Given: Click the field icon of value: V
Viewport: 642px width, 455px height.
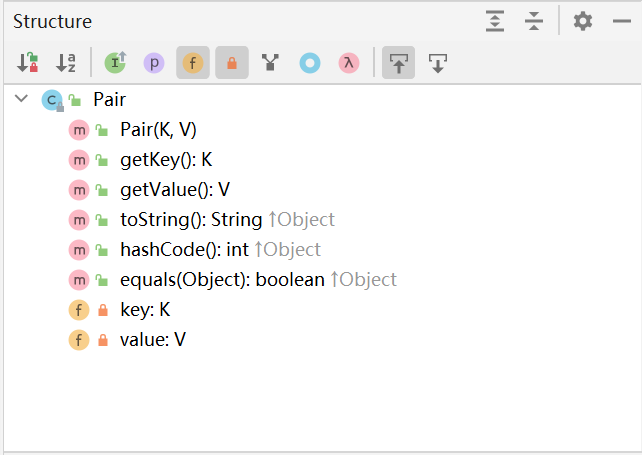Looking at the screenshot, I should click(x=79, y=340).
